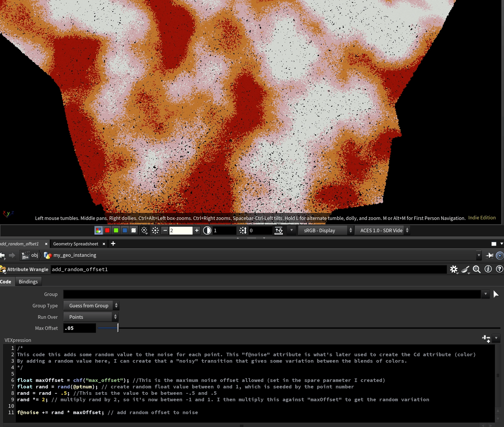Click the back arrow in the path bar

tap(3, 256)
